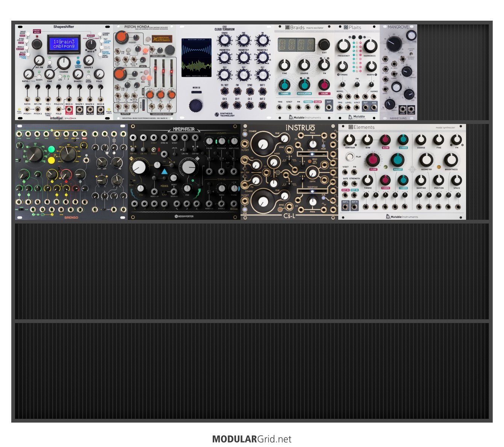Click the Cloud Terrarium waveform display screen
The height and width of the screenshot is (447, 504).
(x=197, y=57)
